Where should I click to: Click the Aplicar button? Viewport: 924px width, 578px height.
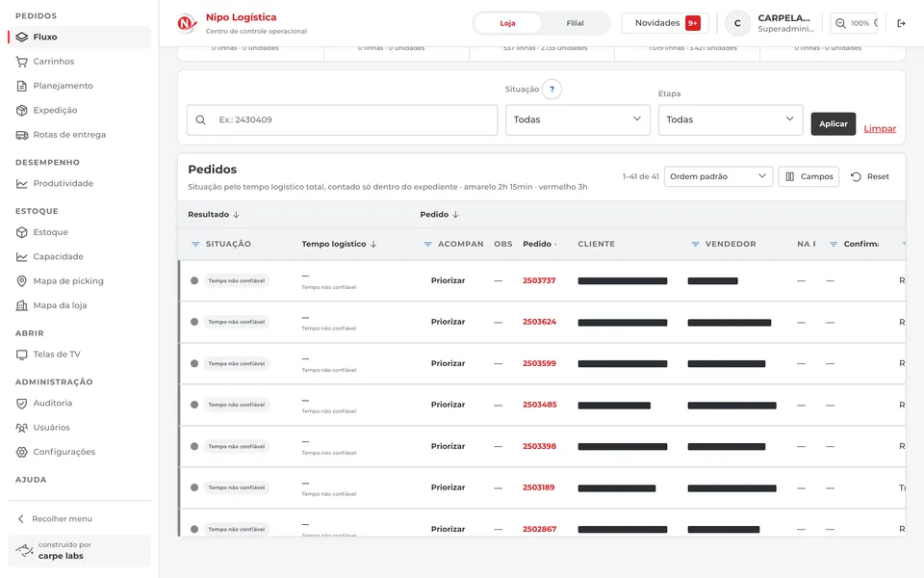pos(833,124)
